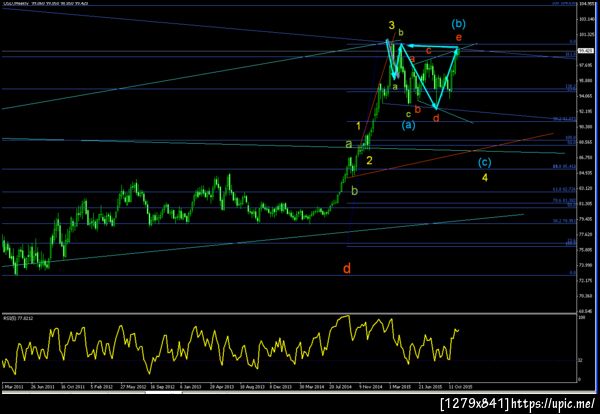
Task: Click the price axis value 84.935
Action: [x=585, y=173]
